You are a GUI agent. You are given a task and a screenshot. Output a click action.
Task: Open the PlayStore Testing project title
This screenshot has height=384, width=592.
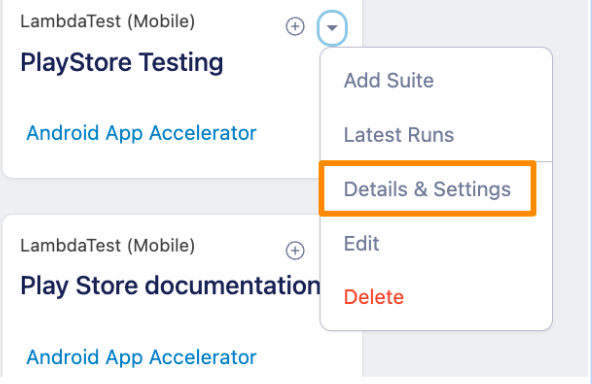pos(122,62)
